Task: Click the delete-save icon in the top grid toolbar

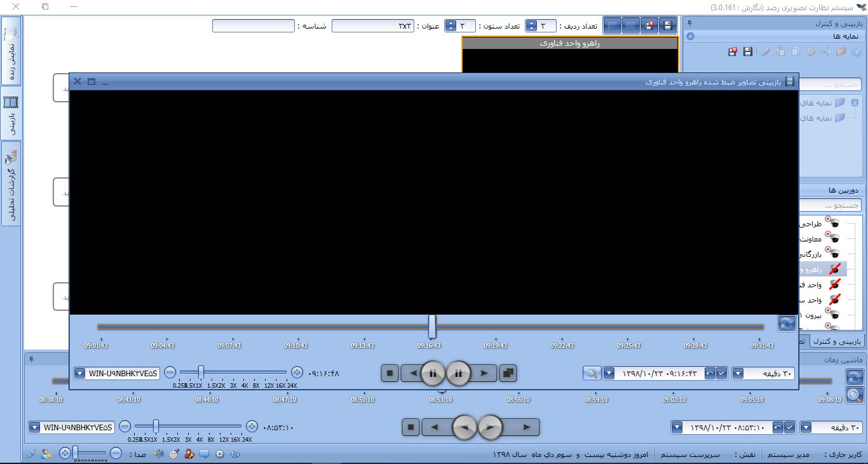Action: tap(649, 25)
